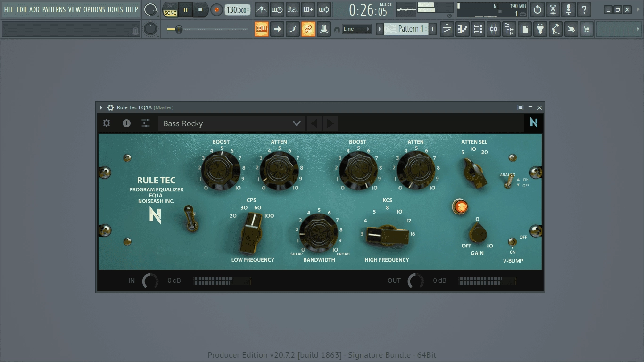The image size is (644, 362).
Task: Click the OUT gain knob
Action: (415, 280)
